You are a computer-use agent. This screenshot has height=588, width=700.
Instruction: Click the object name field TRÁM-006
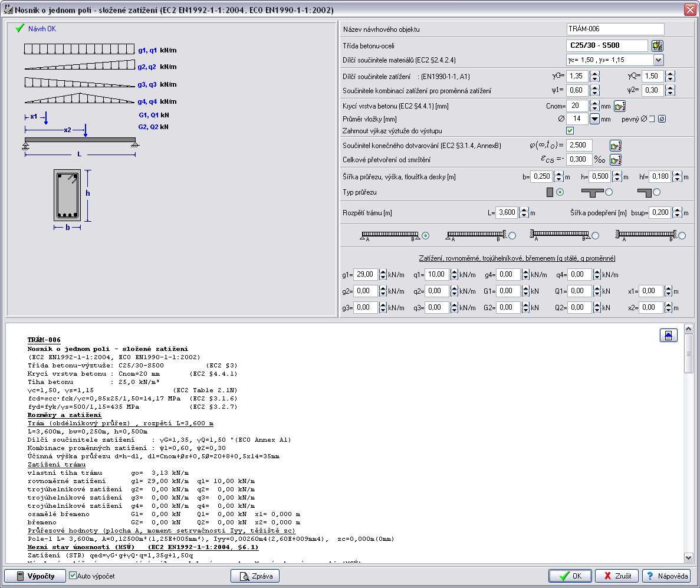click(x=615, y=29)
